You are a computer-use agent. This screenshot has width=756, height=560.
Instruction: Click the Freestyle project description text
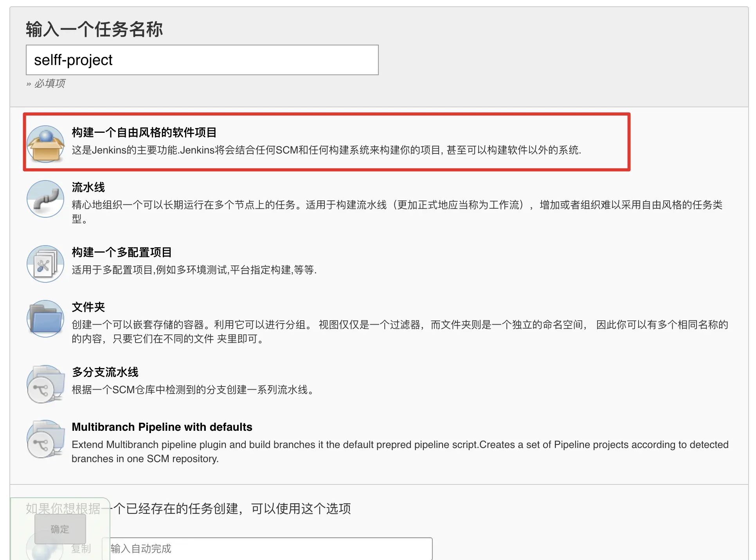(x=326, y=150)
